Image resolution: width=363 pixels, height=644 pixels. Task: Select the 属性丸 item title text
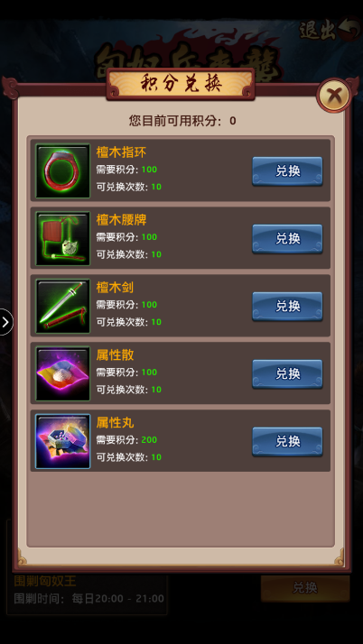click(115, 423)
